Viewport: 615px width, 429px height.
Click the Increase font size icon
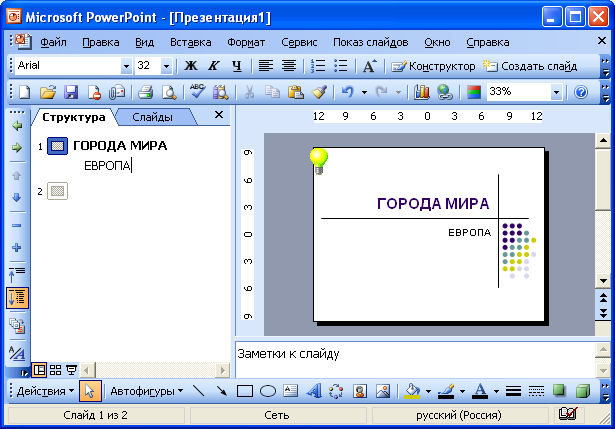pyautogui.click(x=369, y=66)
